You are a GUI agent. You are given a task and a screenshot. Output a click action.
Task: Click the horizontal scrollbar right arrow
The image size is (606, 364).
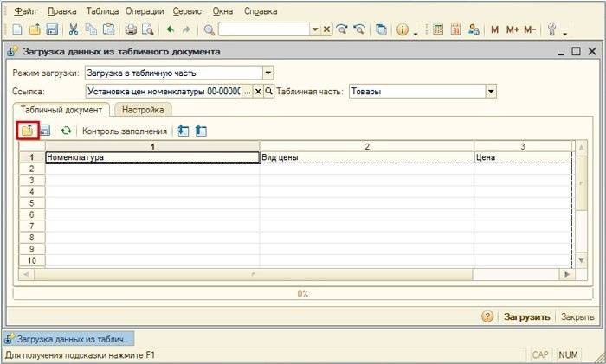[x=567, y=274]
